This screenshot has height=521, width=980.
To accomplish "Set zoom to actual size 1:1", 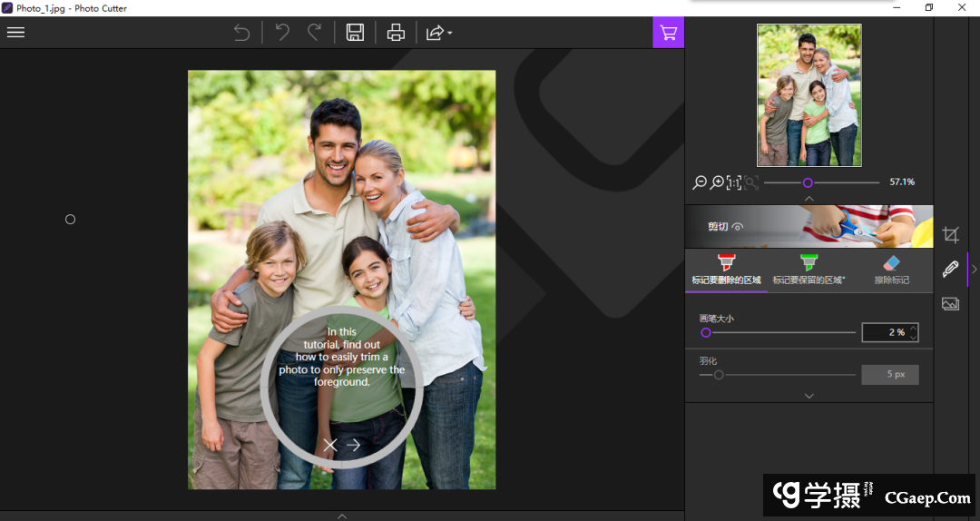I will click(733, 182).
